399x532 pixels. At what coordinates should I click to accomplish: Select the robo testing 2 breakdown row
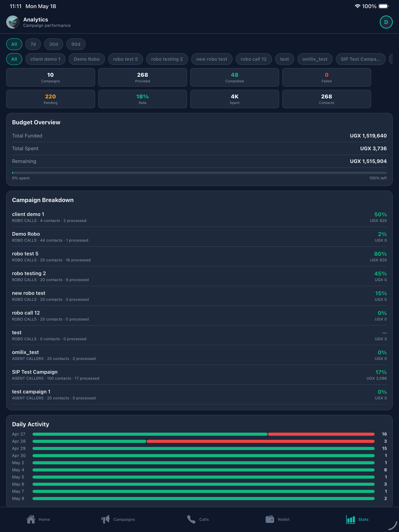pyautogui.click(x=199, y=276)
